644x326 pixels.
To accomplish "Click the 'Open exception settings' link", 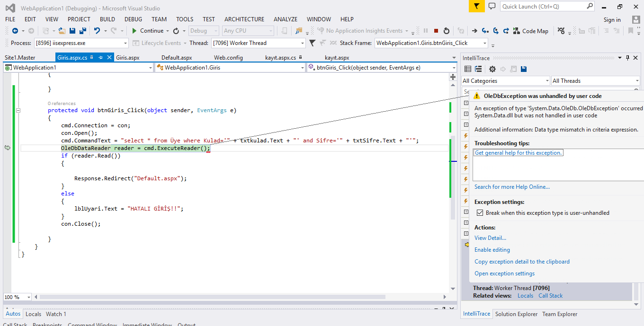I will (504, 273).
